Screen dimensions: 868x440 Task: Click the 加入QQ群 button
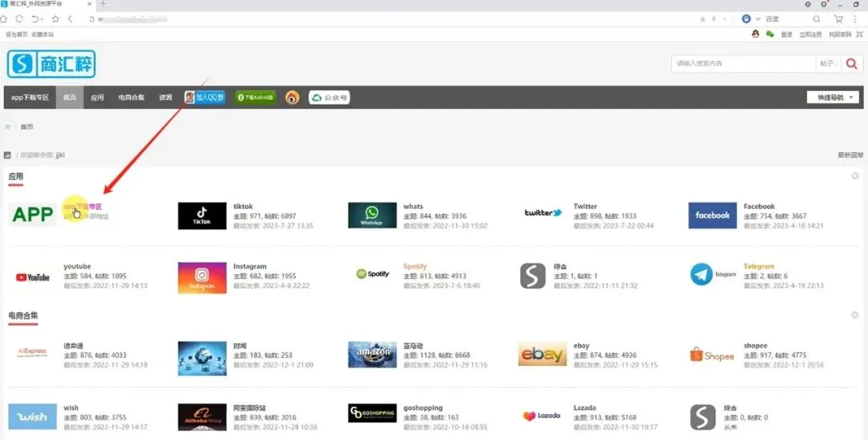[x=205, y=97]
